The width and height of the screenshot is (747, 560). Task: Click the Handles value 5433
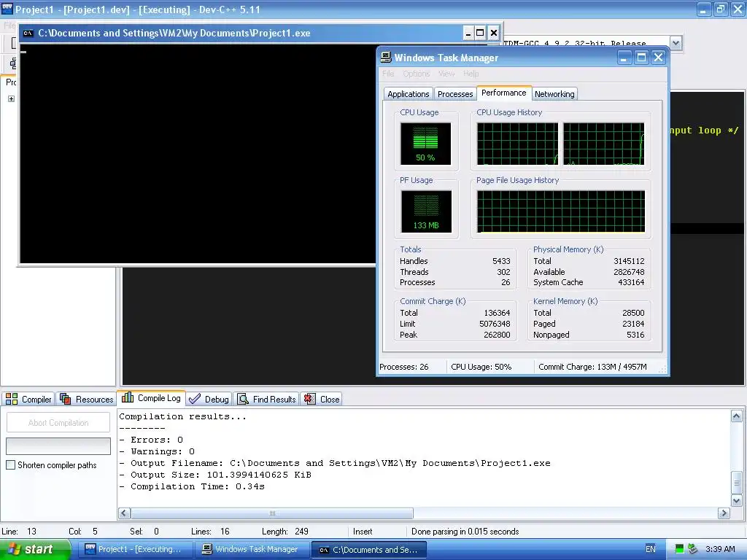point(500,261)
